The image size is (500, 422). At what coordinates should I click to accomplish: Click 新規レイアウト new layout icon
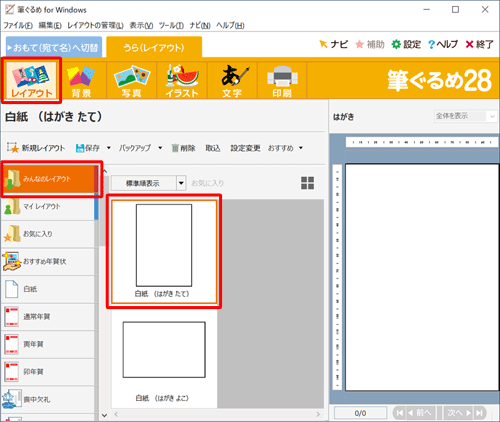pyautogui.click(x=13, y=148)
